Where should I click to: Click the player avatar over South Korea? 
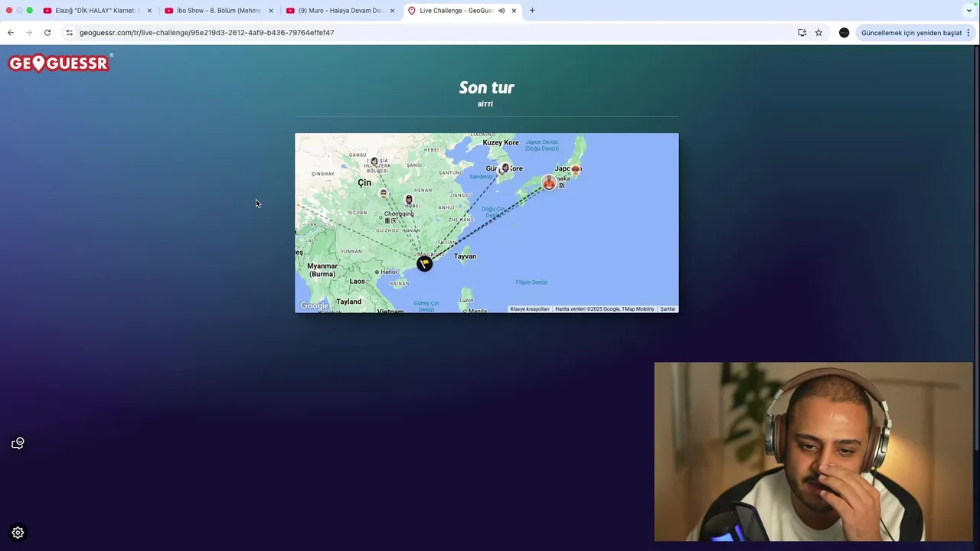coord(505,168)
